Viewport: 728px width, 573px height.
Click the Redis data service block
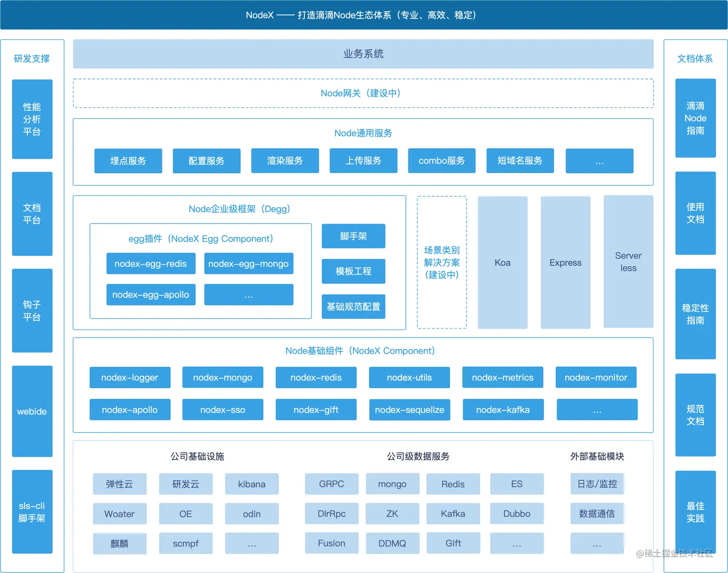453,484
